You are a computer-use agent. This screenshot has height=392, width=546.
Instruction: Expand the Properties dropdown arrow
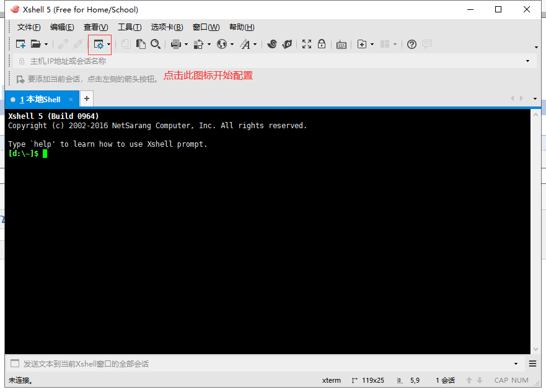108,44
